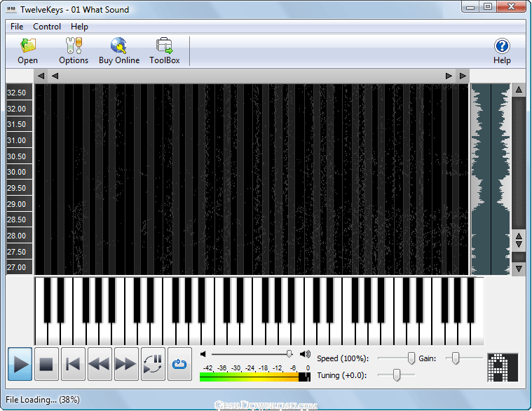Open the File menu
532x411 pixels.
pos(17,27)
